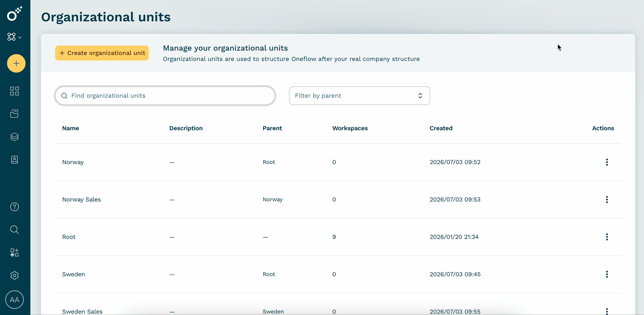The width and height of the screenshot is (644, 315).
Task: Open actions menu for the Sweden row
Action: coord(607,274)
